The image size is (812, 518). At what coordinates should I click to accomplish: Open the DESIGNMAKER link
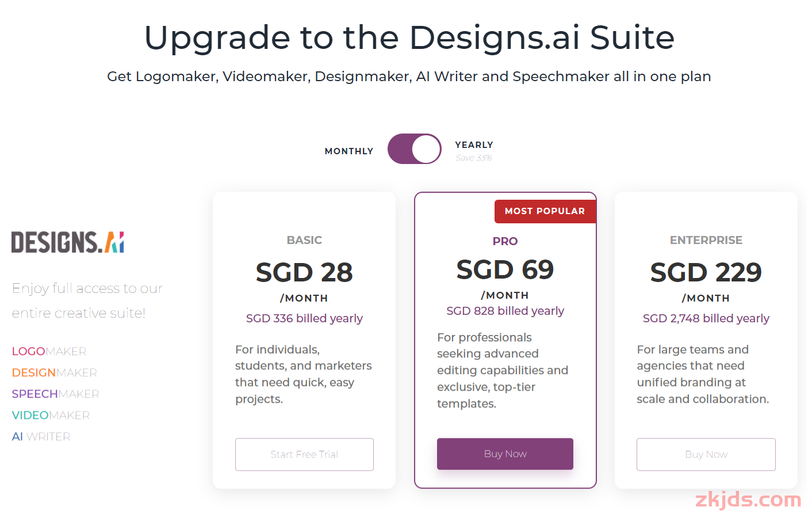click(x=55, y=372)
